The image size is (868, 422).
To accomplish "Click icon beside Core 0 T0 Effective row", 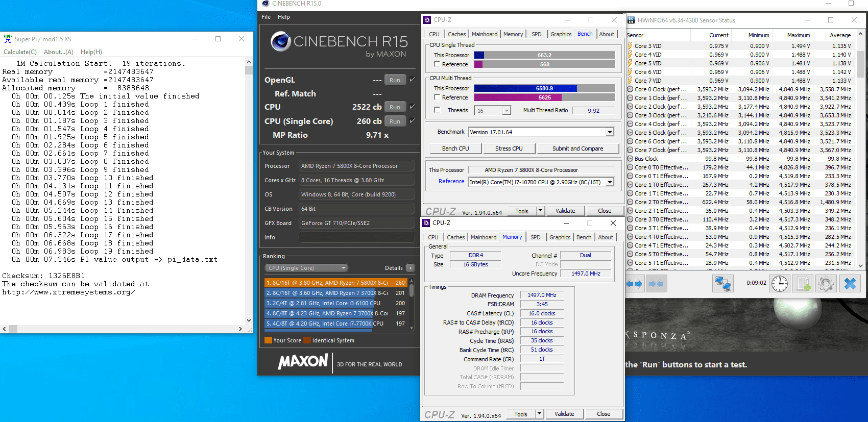I will (630, 167).
